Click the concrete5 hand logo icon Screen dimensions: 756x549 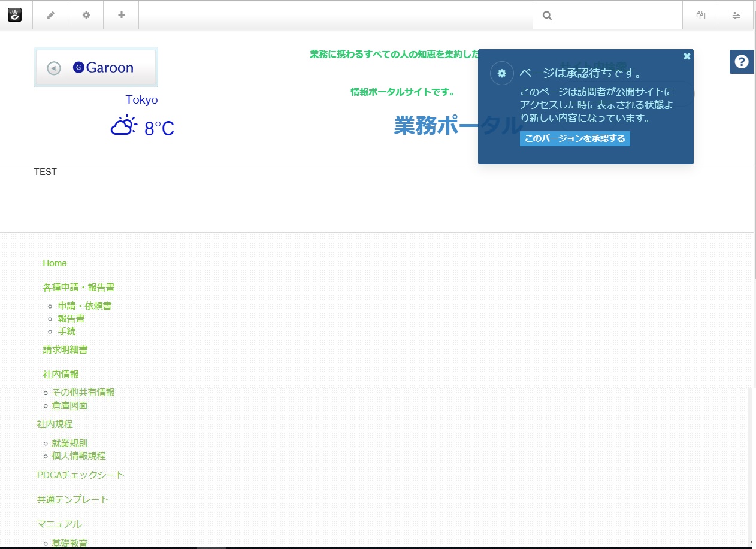(14, 14)
